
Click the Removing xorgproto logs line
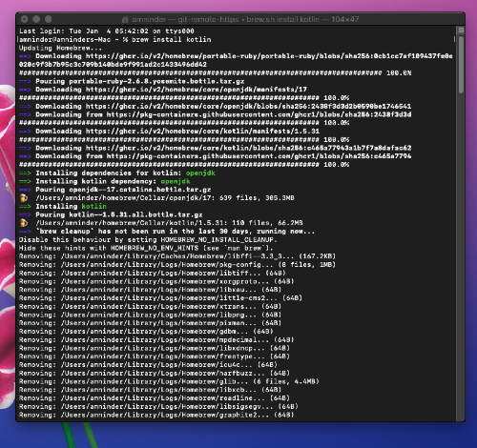pos(156,281)
